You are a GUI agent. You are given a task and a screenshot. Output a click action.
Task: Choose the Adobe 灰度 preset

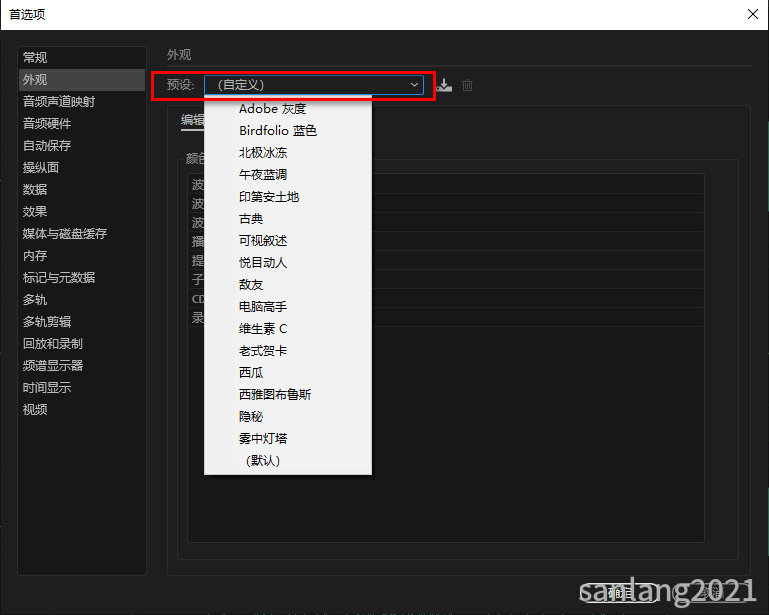288,109
